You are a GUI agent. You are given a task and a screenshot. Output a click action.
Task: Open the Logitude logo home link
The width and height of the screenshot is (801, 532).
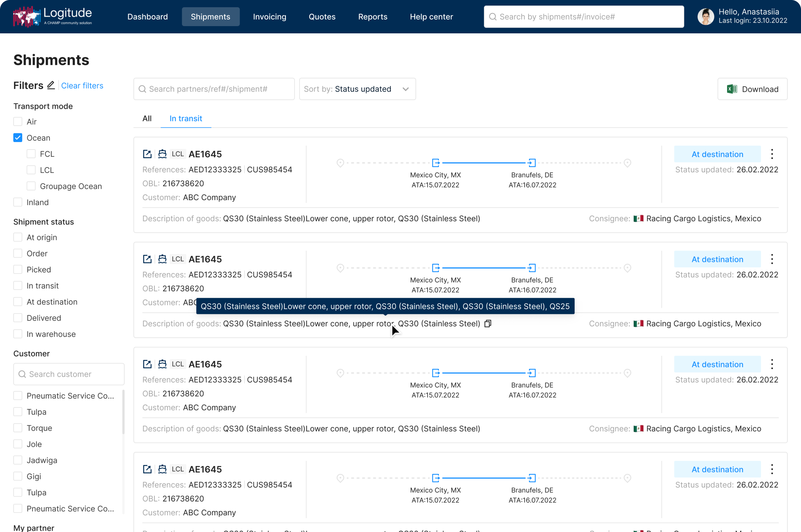click(x=52, y=16)
